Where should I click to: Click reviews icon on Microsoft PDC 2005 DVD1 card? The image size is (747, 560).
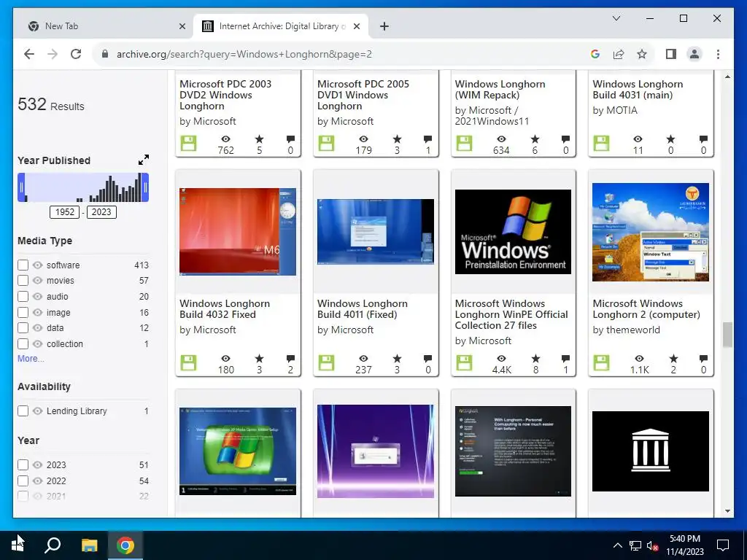[427, 139]
